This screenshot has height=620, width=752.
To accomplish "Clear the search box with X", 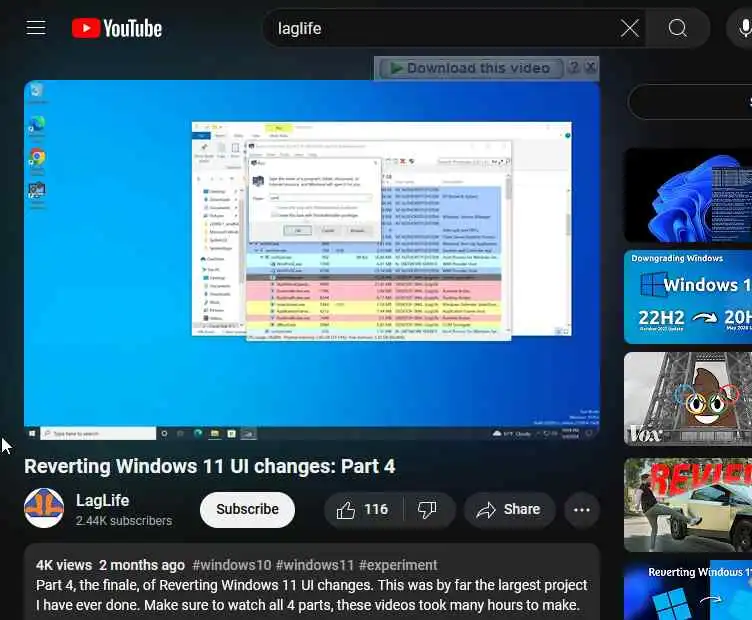I will [x=630, y=28].
